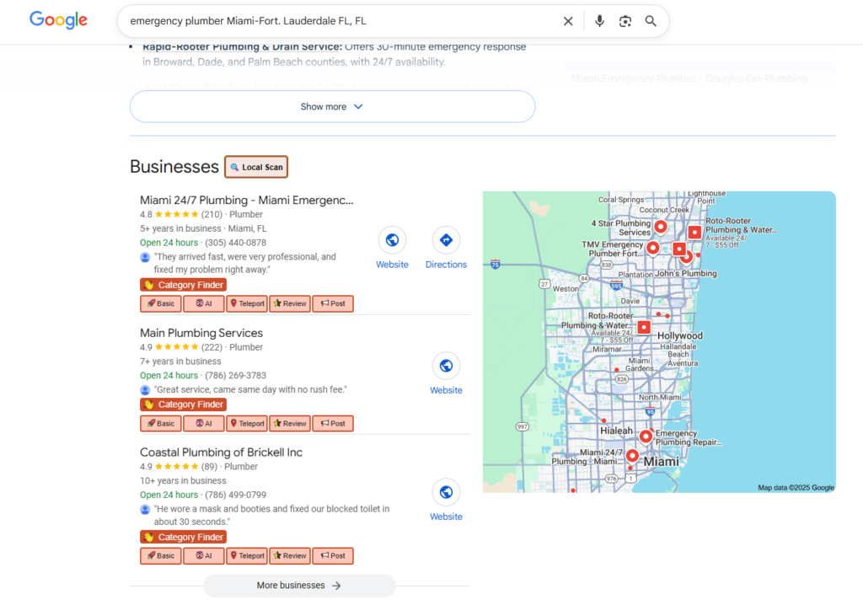Select the Basic rocket badge under Main Plumbing
This screenshot has width=863, height=616.
pyautogui.click(x=160, y=423)
